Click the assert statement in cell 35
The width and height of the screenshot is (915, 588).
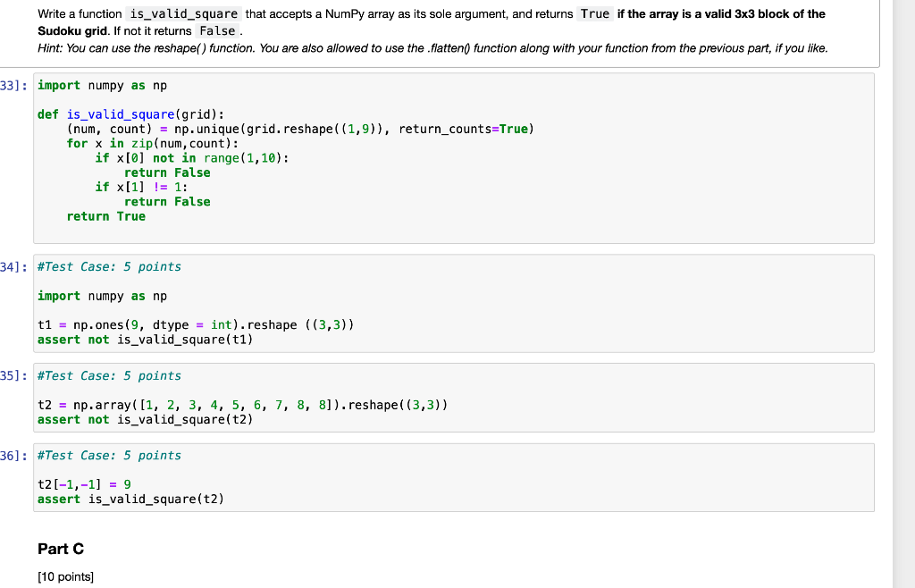[143, 419]
